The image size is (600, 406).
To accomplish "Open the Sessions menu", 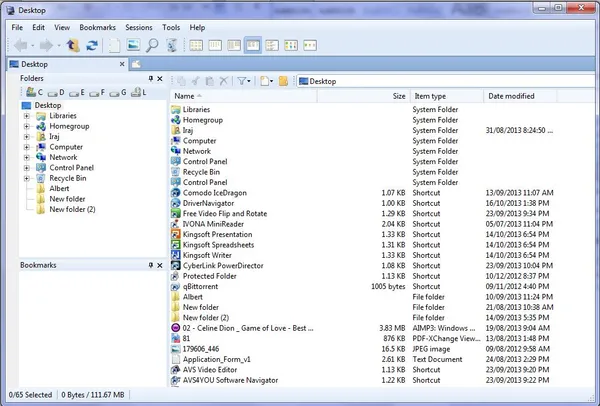I will pos(139,28).
